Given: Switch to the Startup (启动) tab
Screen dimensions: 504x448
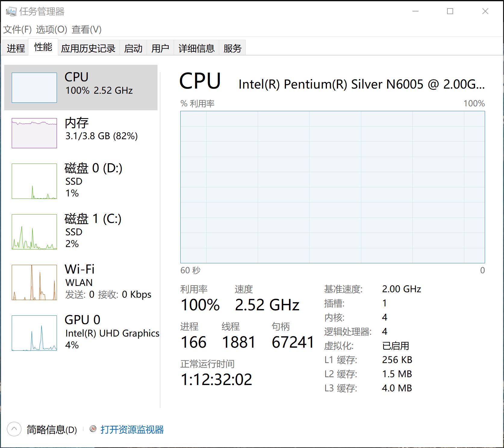Looking at the screenshot, I should tap(133, 48).
